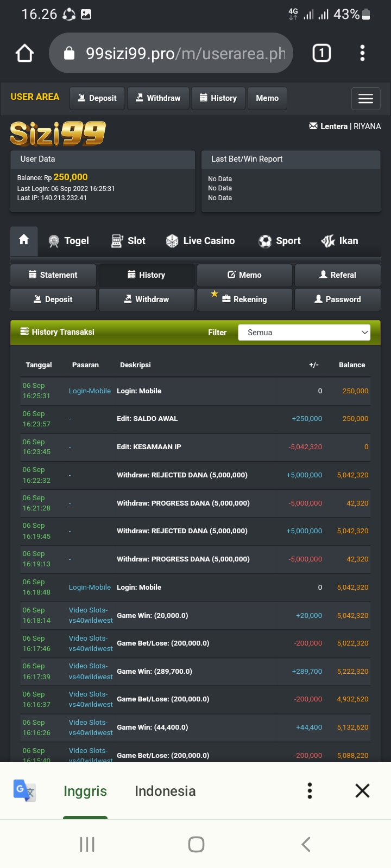Tap the browser address bar URL

[185, 53]
